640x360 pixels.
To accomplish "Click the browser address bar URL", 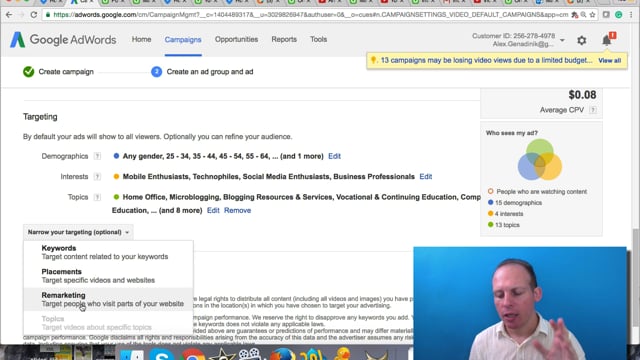I will point(310,15).
